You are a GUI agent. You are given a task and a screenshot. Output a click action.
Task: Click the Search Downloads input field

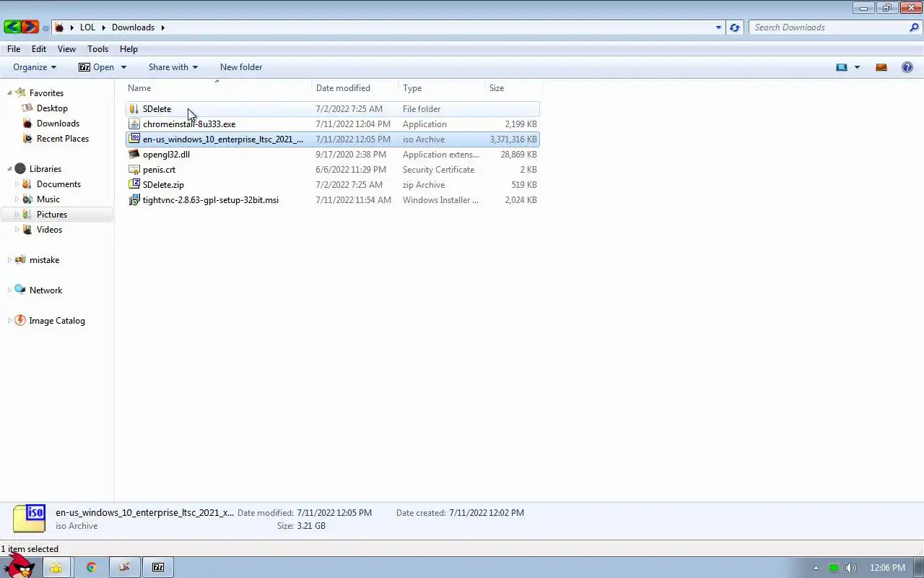point(828,27)
